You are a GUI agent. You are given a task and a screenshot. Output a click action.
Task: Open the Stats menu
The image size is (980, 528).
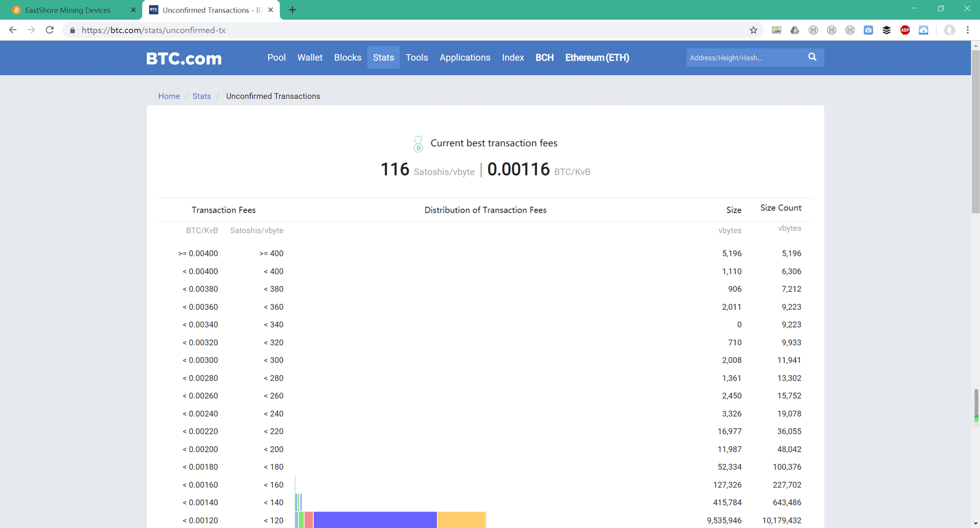tap(383, 57)
